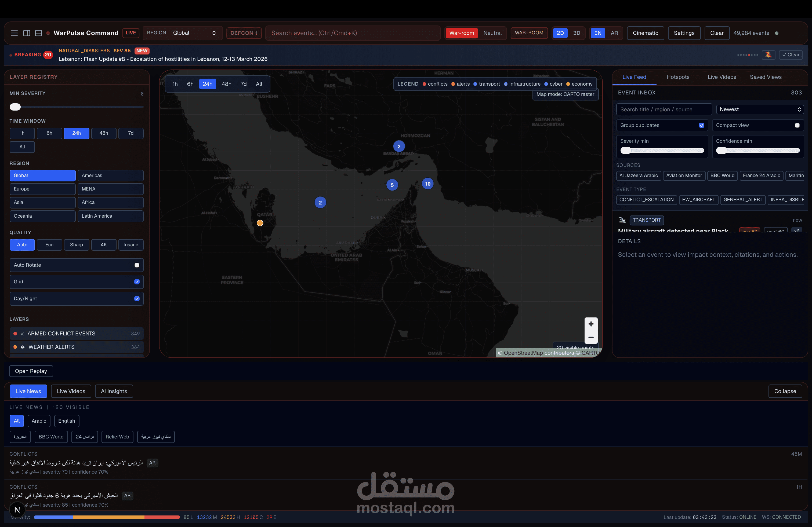Zoom out on the map
This screenshot has width=812, height=527.
tap(590, 338)
